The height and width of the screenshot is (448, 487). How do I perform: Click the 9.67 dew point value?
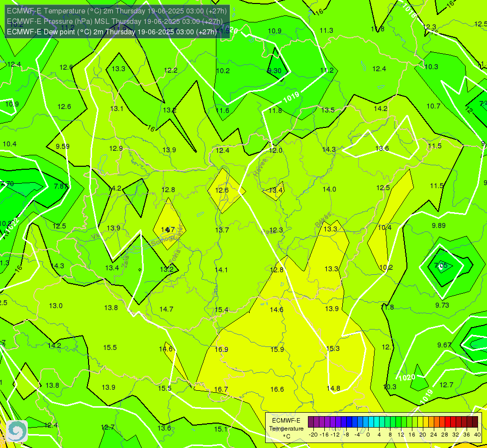[444, 345]
